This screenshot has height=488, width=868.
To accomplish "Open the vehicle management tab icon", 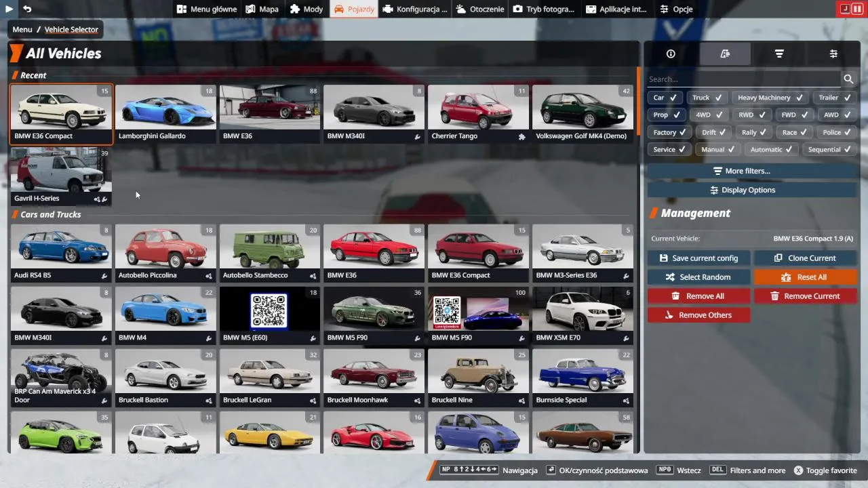I will click(x=725, y=54).
